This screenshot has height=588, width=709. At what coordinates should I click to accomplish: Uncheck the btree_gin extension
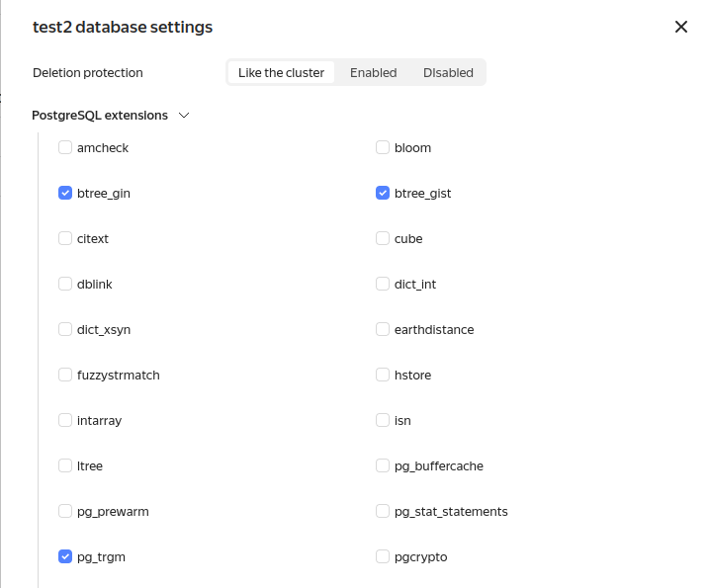65,193
